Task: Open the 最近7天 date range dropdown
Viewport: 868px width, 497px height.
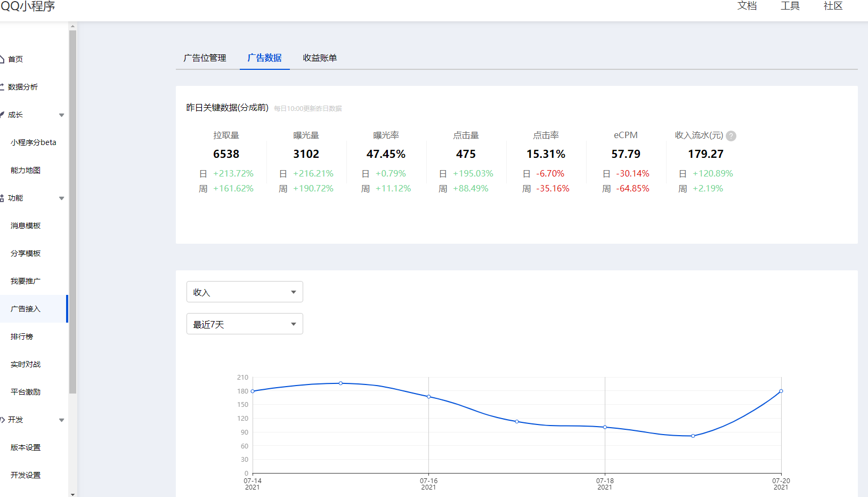Action: point(245,324)
